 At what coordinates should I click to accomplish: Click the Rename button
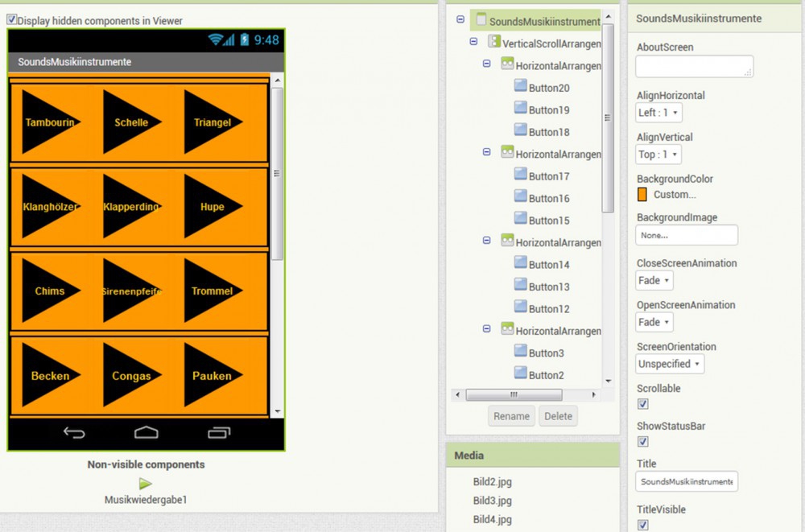coord(511,416)
